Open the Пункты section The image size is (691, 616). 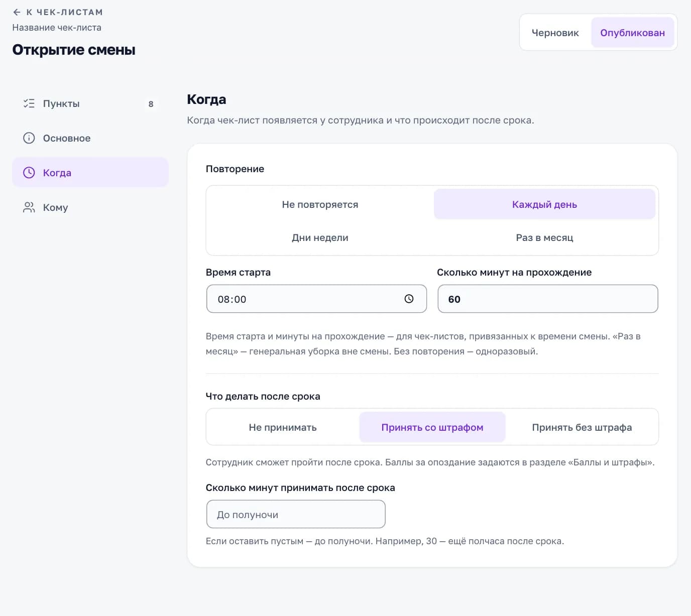point(90,103)
